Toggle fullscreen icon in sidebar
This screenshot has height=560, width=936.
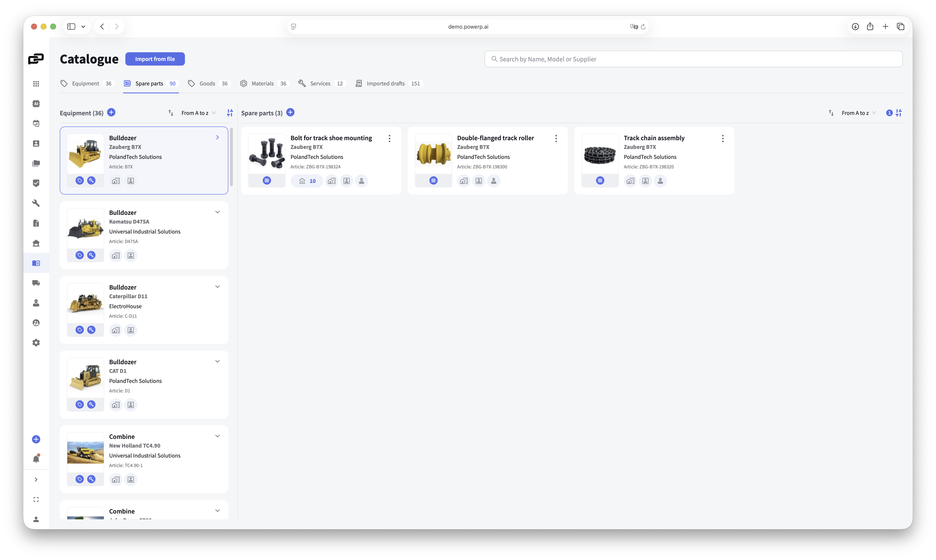(36, 500)
